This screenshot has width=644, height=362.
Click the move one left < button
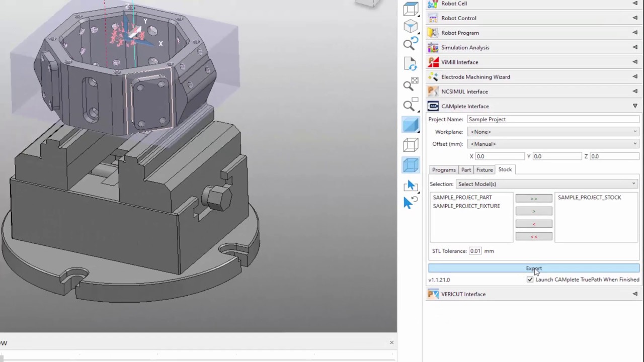[x=534, y=224]
